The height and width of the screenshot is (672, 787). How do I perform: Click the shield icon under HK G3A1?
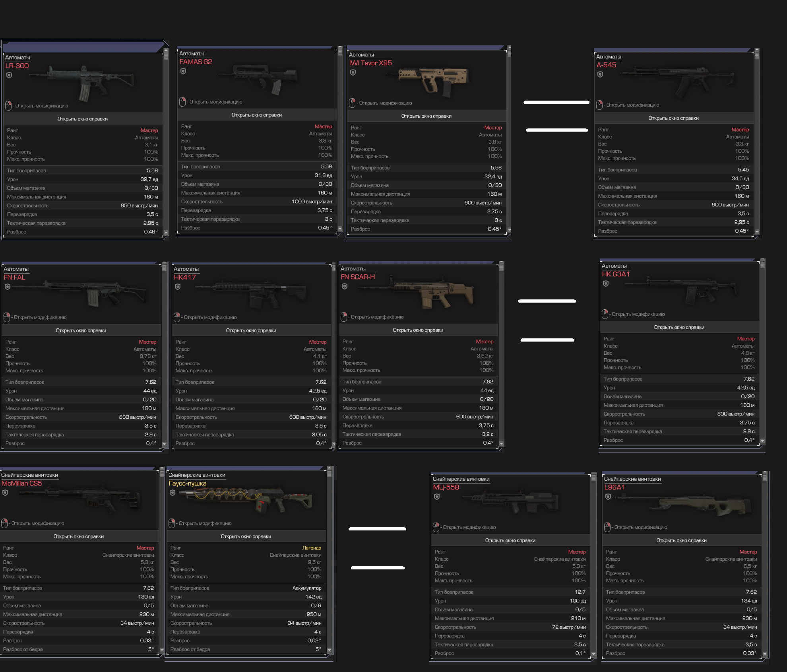606,284
